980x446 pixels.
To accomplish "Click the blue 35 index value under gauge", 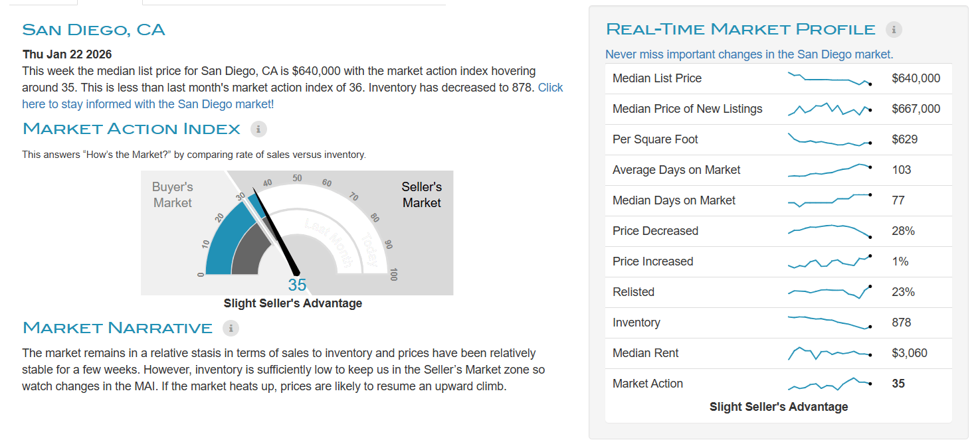I will click(297, 285).
